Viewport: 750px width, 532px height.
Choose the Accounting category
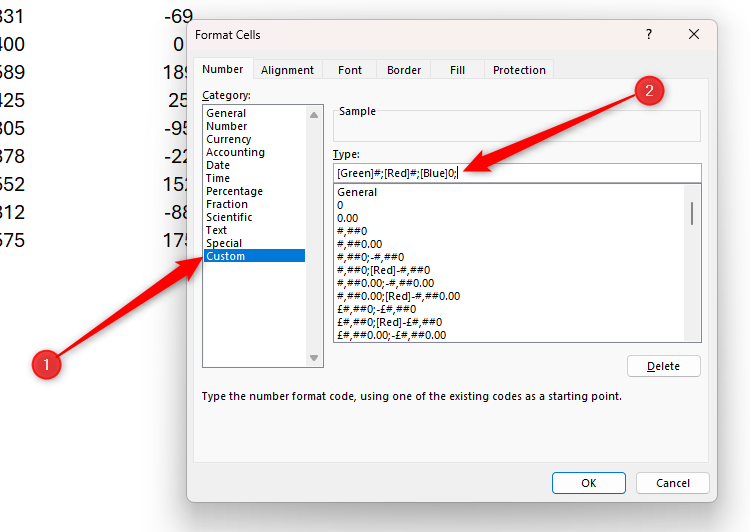click(x=235, y=153)
